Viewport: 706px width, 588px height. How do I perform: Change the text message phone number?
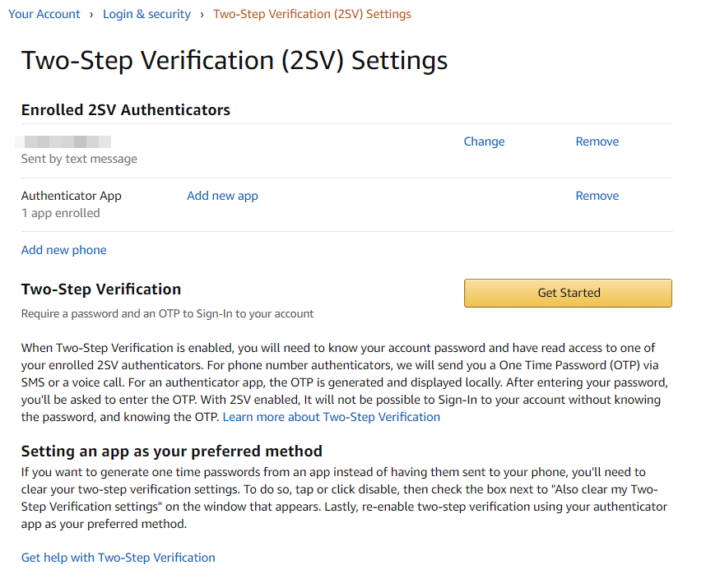click(x=484, y=141)
